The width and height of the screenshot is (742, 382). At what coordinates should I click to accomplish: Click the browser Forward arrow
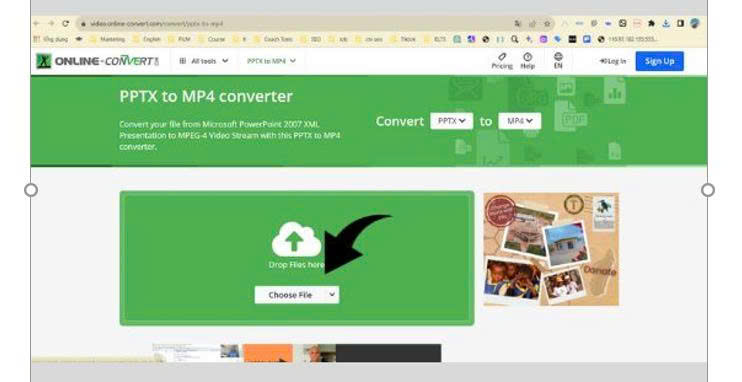point(51,23)
